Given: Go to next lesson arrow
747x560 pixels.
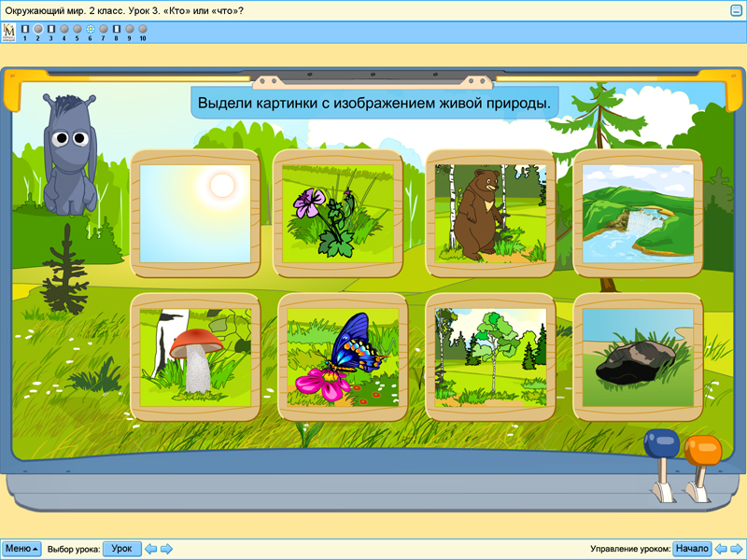Looking at the screenshot, I should coord(166,549).
